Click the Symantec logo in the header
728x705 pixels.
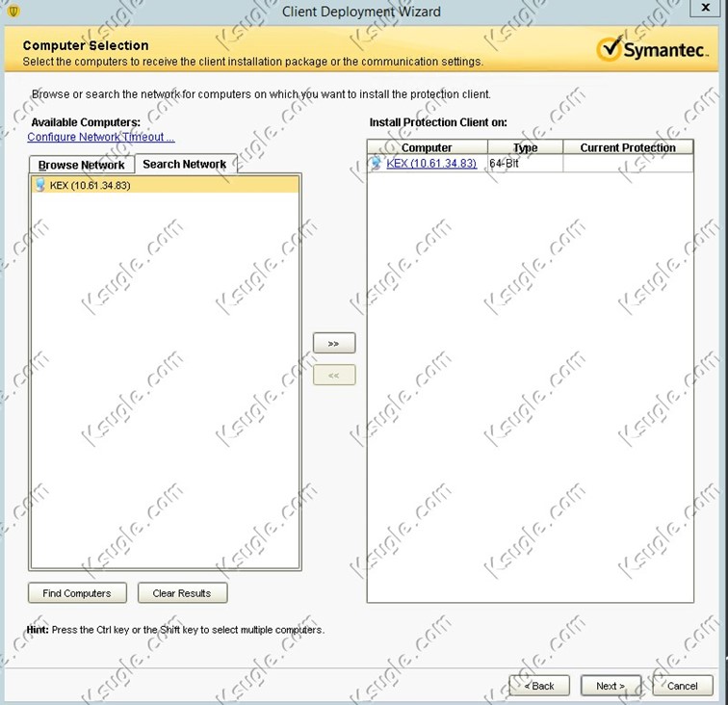652,50
